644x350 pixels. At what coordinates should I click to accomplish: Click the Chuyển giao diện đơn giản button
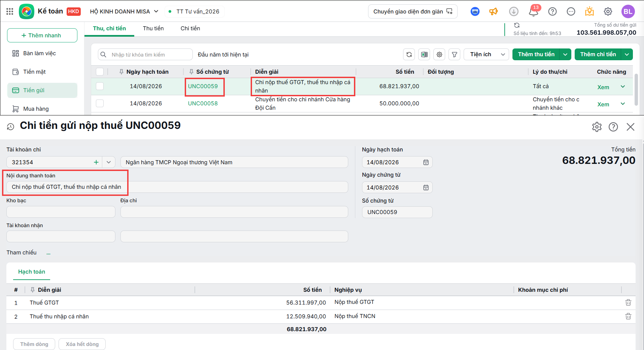(413, 11)
